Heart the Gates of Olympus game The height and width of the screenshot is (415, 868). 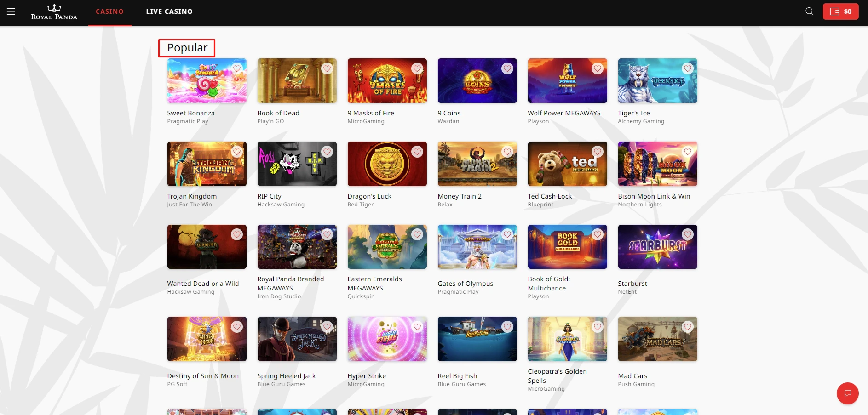tap(507, 234)
